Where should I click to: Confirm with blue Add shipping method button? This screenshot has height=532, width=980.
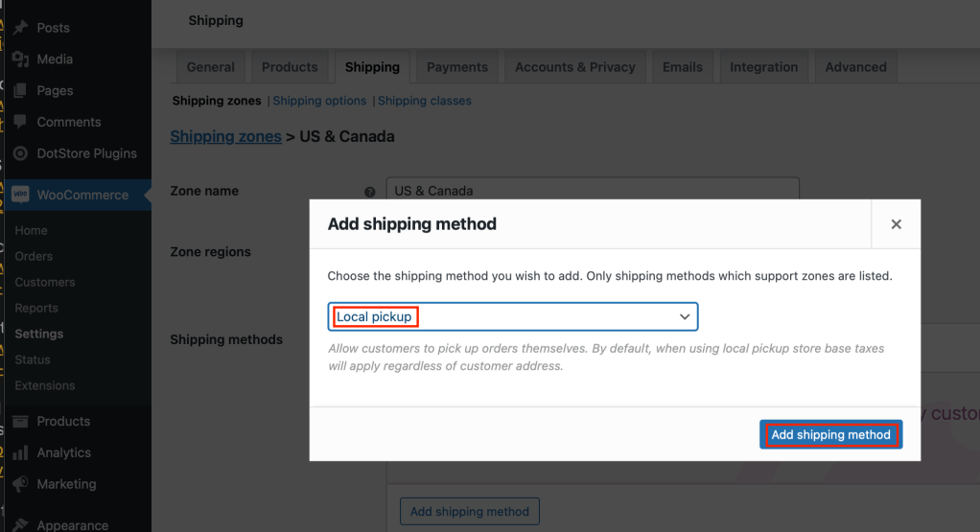tap(830, 434)
